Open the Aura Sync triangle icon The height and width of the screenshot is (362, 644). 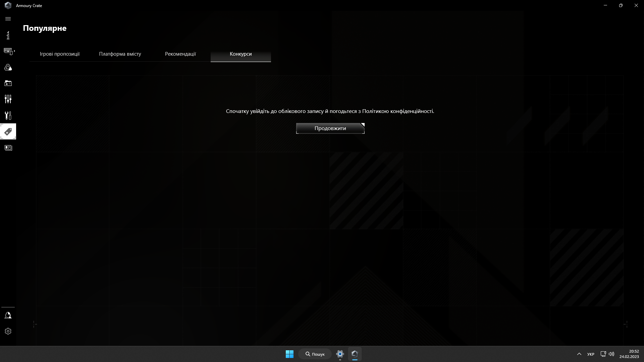pyautogui.click(x=8, y=67)
